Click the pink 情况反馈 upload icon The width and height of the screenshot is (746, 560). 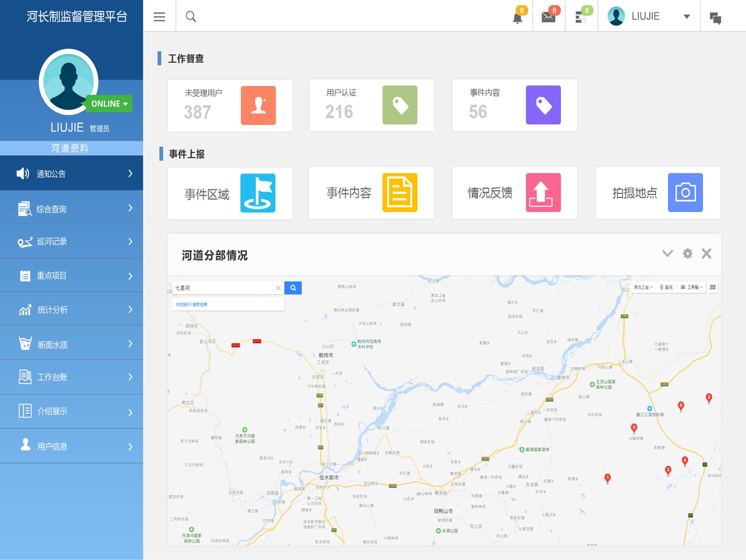(x=543, y=193)
